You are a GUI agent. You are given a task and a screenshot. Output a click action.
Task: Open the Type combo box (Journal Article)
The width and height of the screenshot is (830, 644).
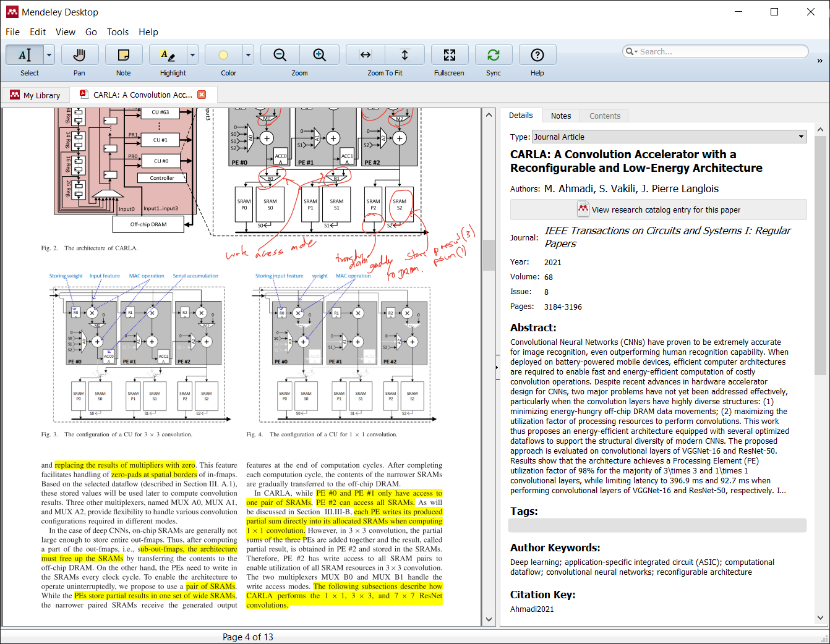click(669, 137)
